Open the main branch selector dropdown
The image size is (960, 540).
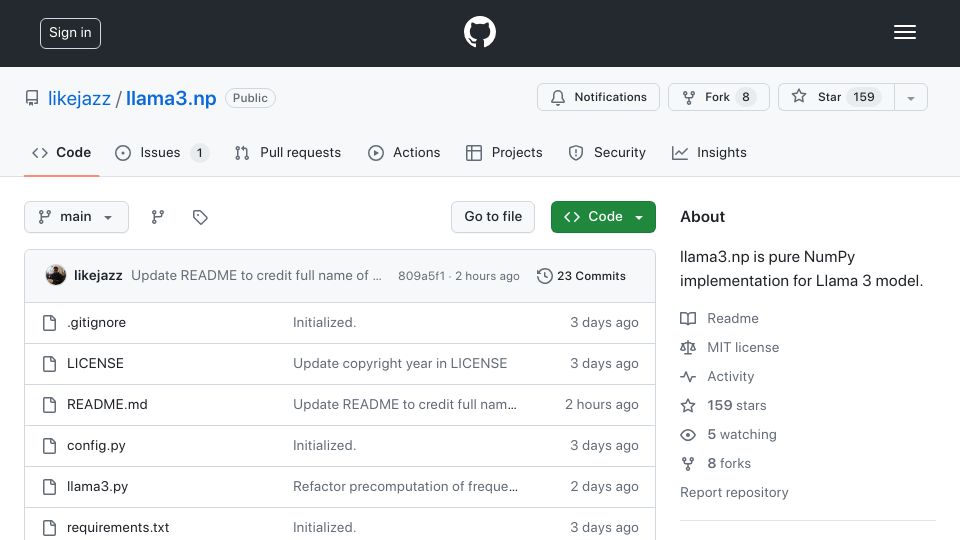(x=77, y=217)
